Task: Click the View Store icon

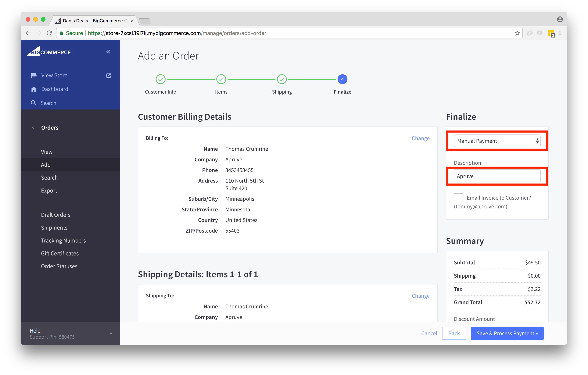Action: 34,75
